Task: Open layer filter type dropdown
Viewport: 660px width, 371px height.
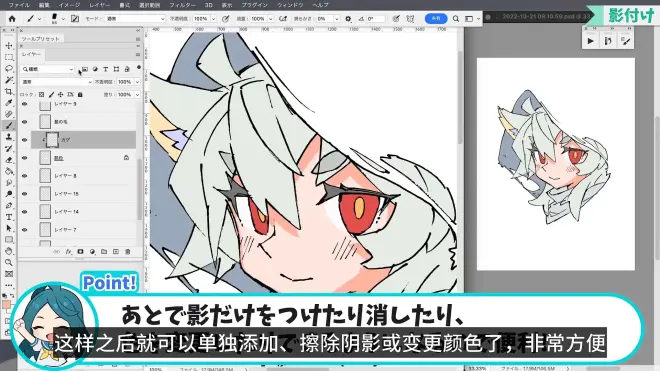Action: coord(48,69)
